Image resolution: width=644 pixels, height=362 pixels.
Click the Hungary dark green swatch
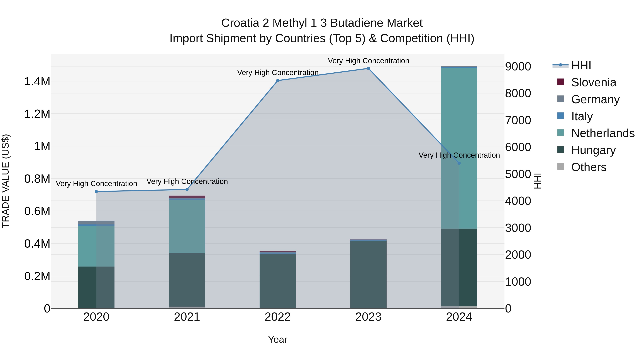click(x=560, y=150)
